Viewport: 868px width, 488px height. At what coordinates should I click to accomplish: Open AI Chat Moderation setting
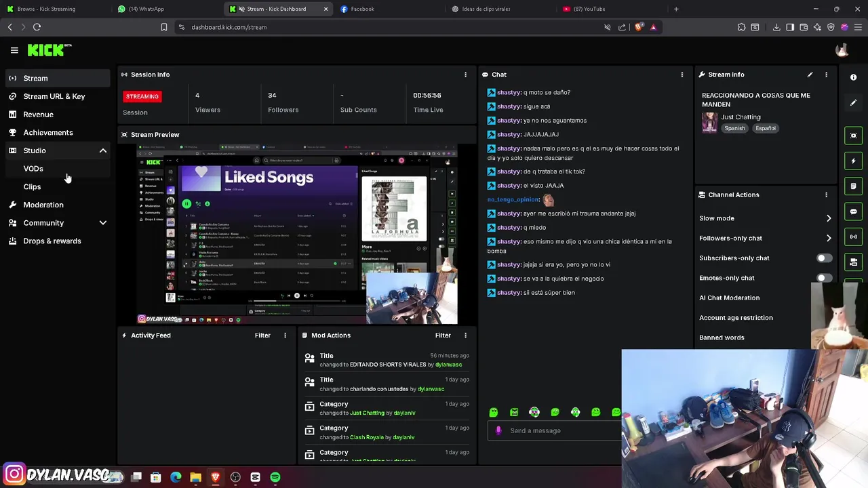coord(729,298)
